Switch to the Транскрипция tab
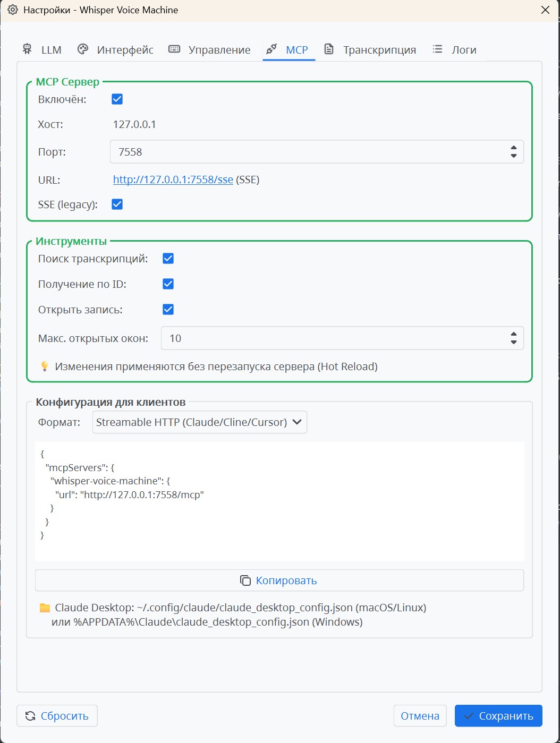560x743 pixels. pyautogui.click(x=379, y=50)
